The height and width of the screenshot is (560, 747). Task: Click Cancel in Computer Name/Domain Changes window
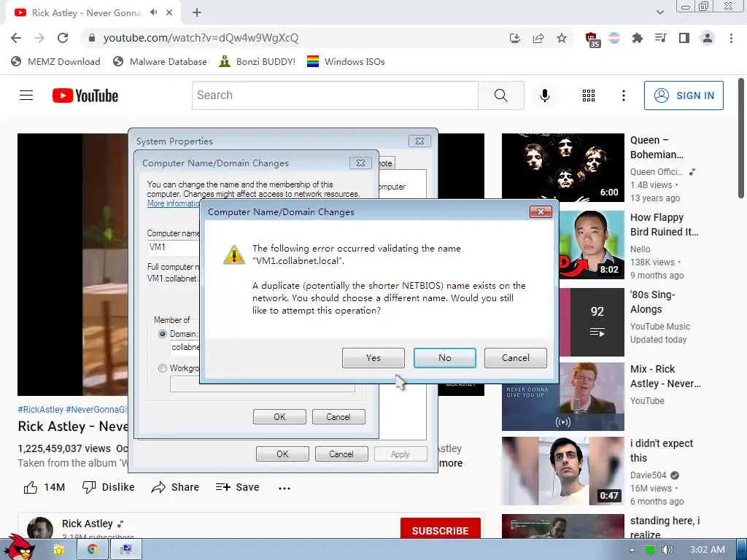338,416
